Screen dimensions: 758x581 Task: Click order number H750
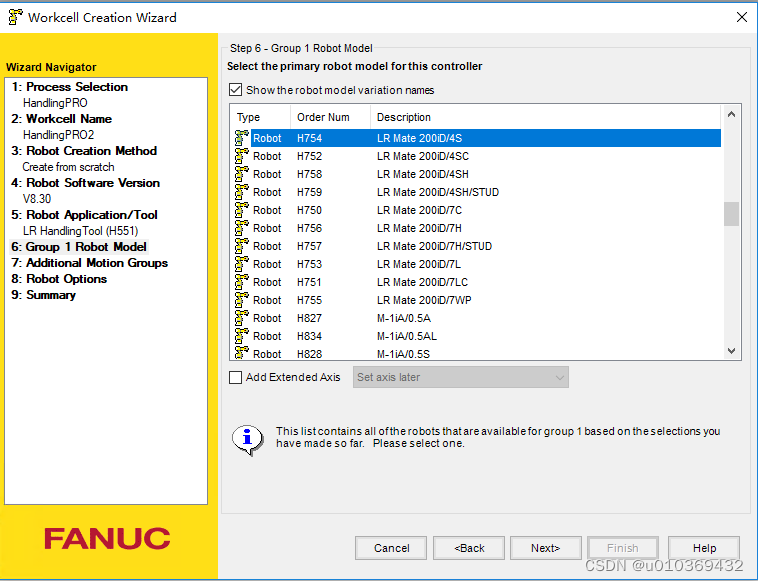coord(309,210)
